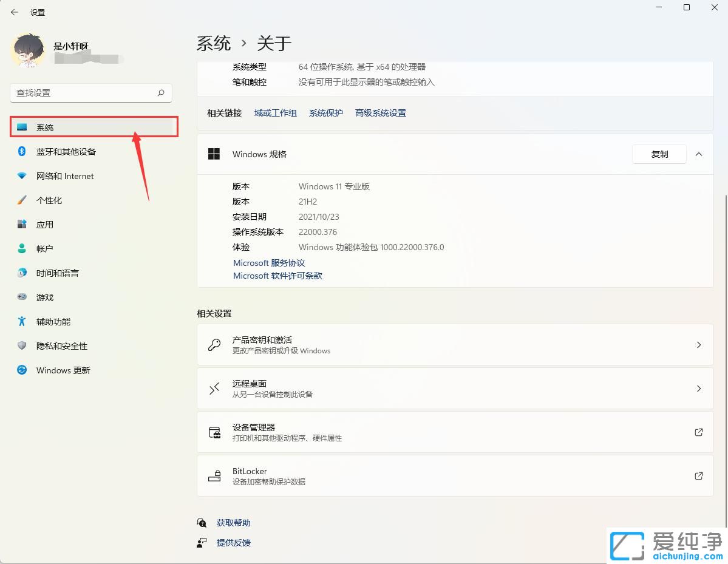Expand 产品密钥和激活 settings
This screenshot has height=564, width=728.
click(698, 345)
